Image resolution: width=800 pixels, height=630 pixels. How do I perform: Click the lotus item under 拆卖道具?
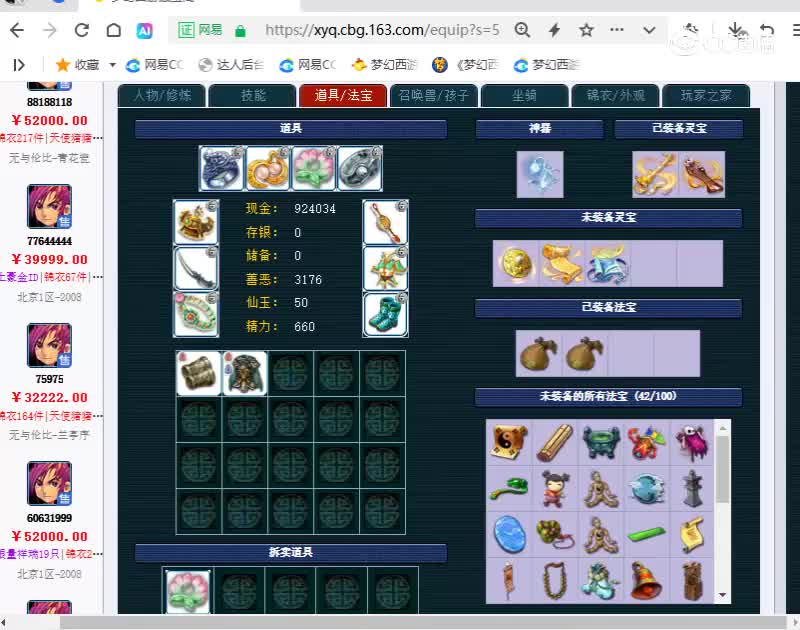point(188,591)
